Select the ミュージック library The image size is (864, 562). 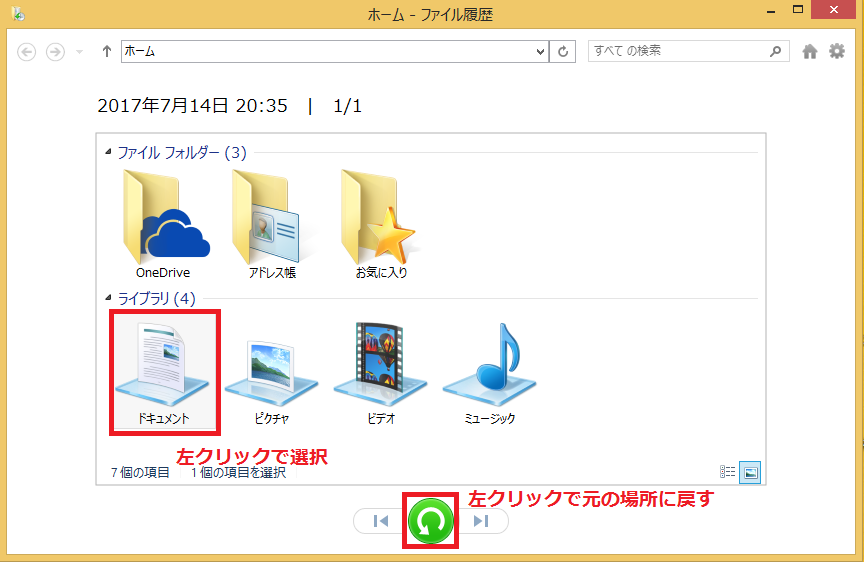click(x=489, y=375)
